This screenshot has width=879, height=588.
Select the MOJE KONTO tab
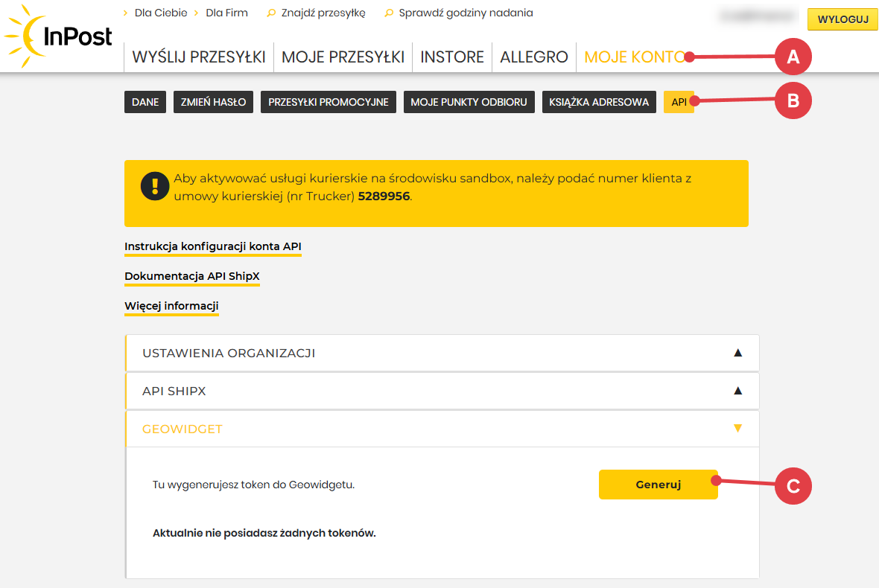point(635,57)
